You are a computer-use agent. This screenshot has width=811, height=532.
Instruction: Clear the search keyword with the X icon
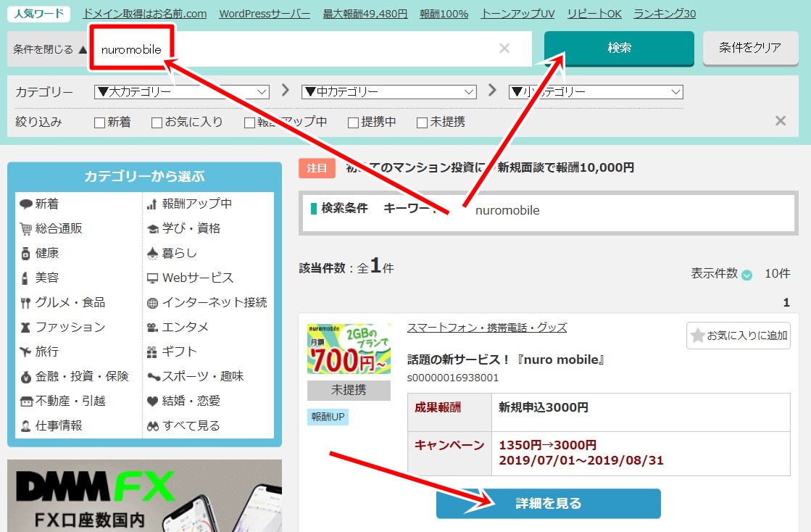tap(504, 48)
